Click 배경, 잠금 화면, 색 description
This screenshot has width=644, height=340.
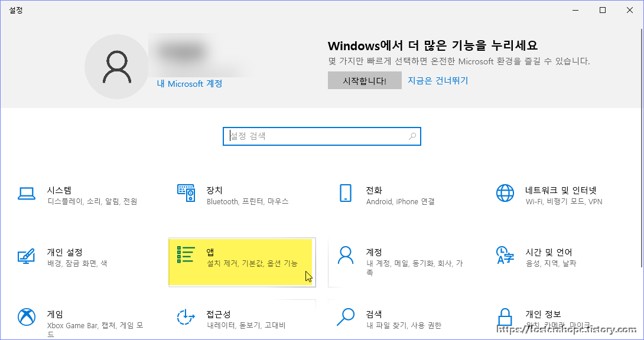click(x=77, y=263)
